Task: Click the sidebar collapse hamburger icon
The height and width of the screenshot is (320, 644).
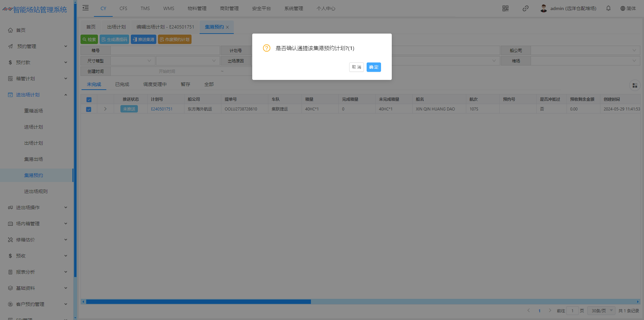Action: 86,8
